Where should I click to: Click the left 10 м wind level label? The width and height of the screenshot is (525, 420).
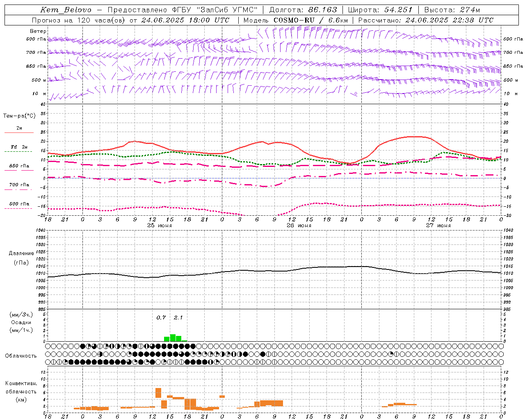(39, 94)
